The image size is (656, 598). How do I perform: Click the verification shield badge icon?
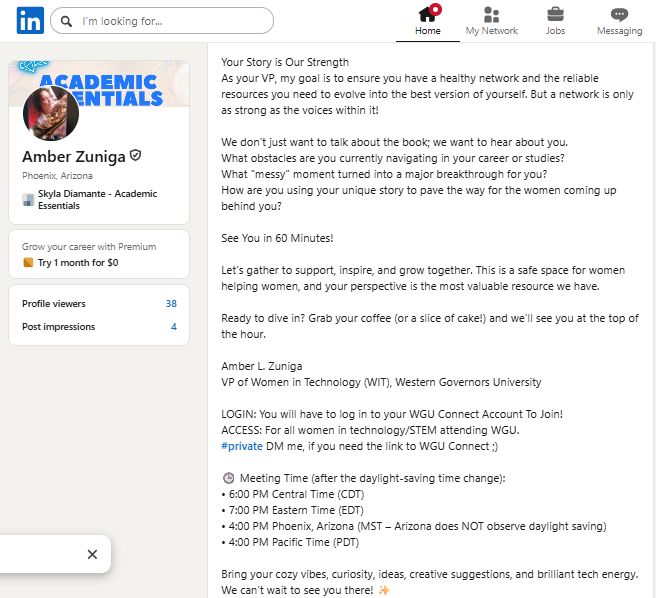coord(135,156)
